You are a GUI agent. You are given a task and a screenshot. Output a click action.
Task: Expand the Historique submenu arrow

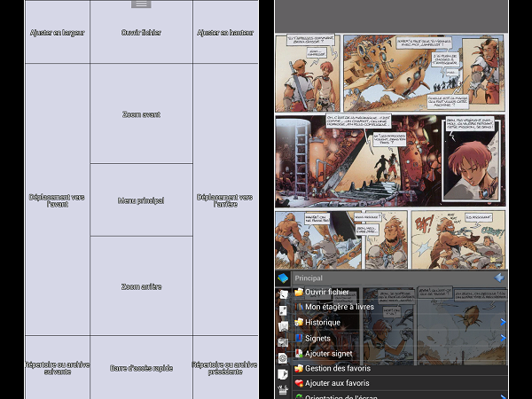tap(503, 323)
